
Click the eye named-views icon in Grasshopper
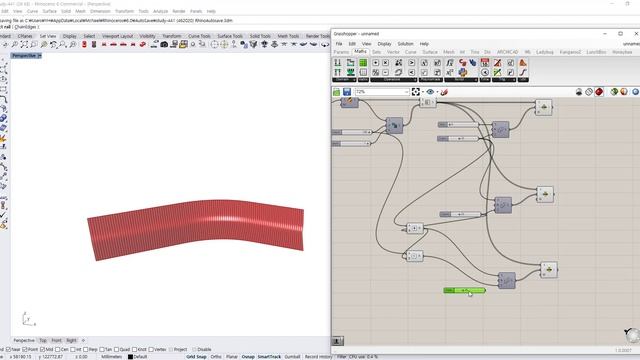430,91
